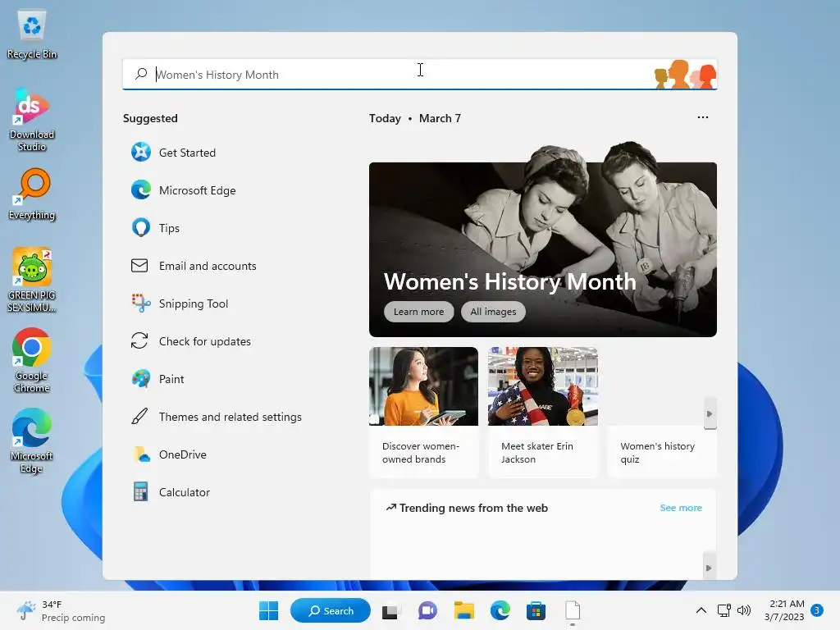Image resolution: width=840 pixels, height=630 pixels.
Task: Open Microsoft Store on taskbar
Action: (x=536, y=610)
